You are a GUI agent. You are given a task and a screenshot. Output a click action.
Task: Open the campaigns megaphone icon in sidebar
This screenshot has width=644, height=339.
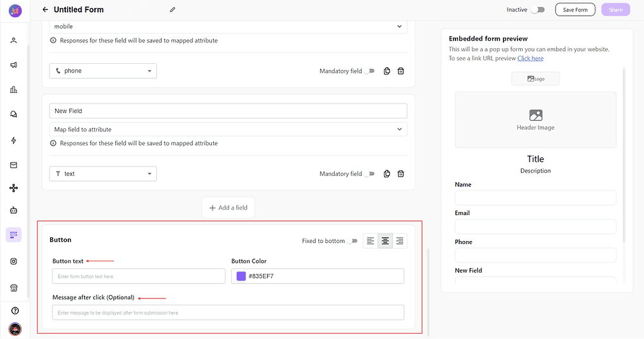13,65
